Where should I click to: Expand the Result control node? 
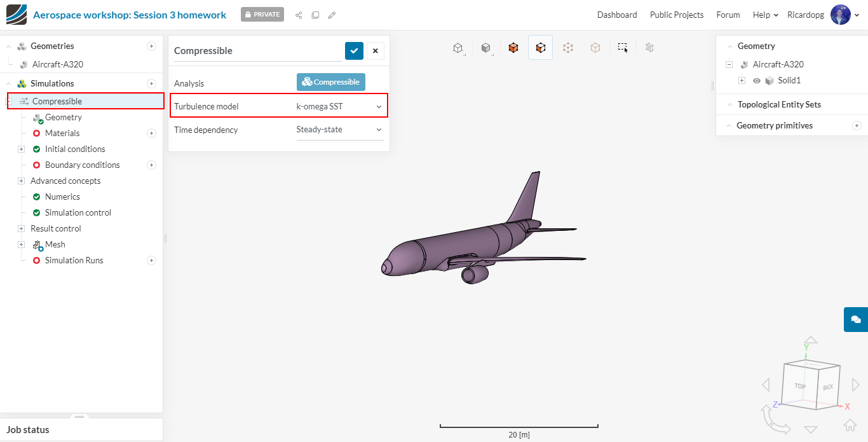pyautogui.click(x=21, y=228)
